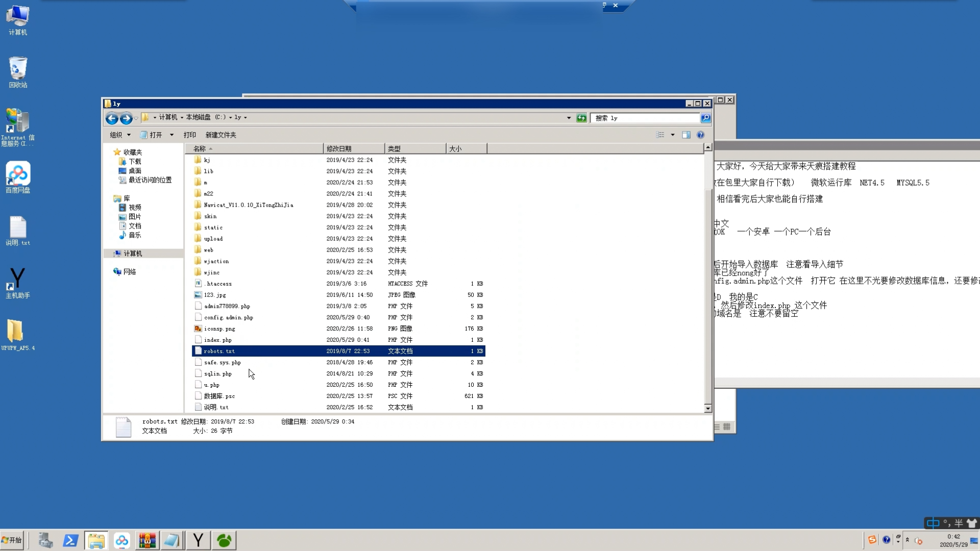Open the Explorer help icon
The height and width of the screenshot is (551, 980).
click(700, 135)
